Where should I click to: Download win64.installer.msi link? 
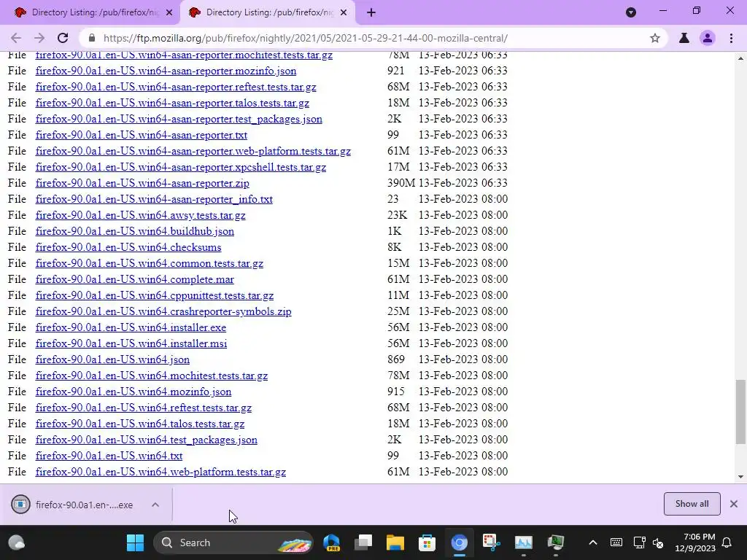point(131,344)
